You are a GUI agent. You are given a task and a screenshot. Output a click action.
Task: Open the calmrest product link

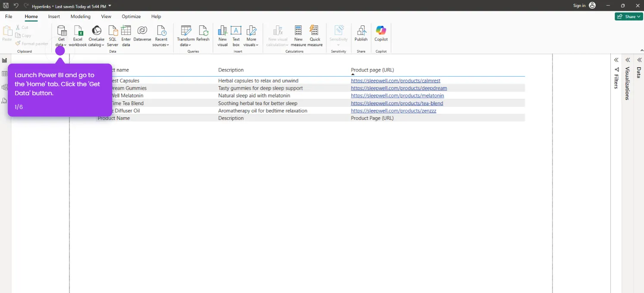click(x=395, y=81)
